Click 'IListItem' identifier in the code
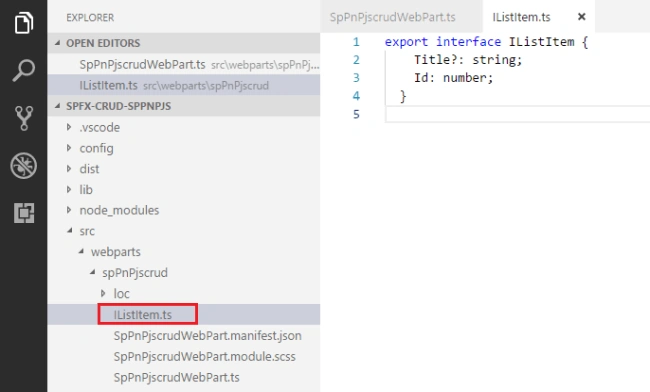Image resolution: width=650 pixels, height=392 pixels. (541, 42)
